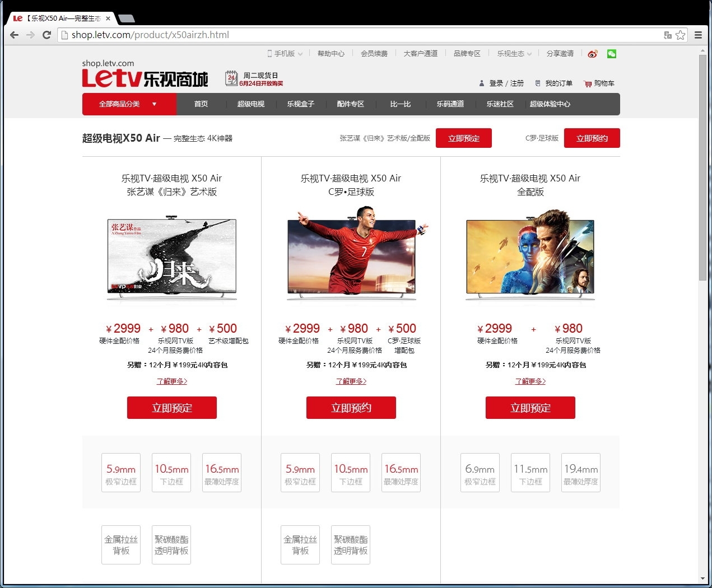The width and height of the screenshot is (712, 588).
Task: Expand 全部商品分类 category menu
Action: click(129, 104)
